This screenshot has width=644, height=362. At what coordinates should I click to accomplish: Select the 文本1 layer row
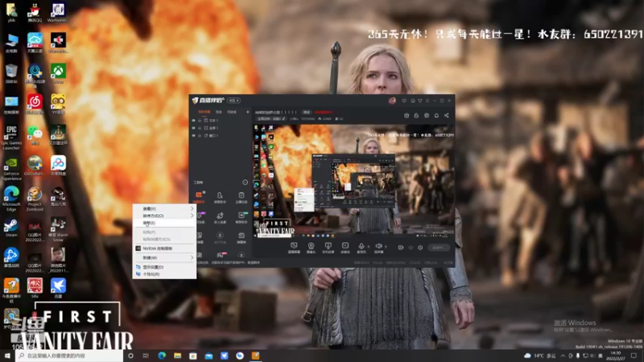(x=220, y=121)
